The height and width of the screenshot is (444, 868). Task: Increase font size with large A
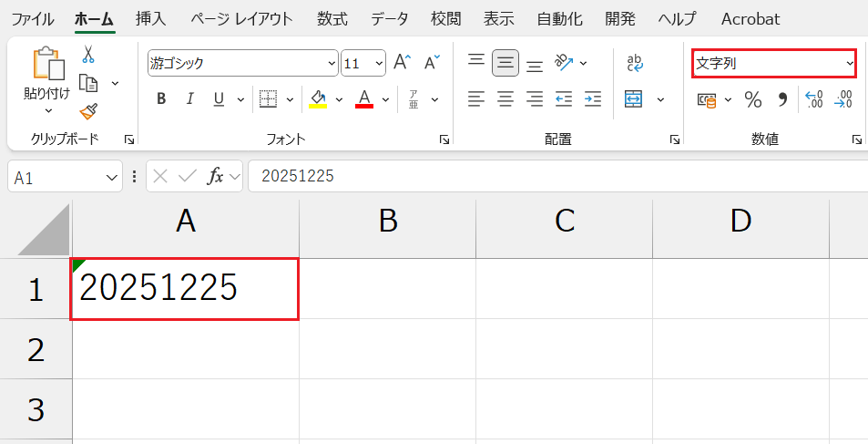coord(402,63)
